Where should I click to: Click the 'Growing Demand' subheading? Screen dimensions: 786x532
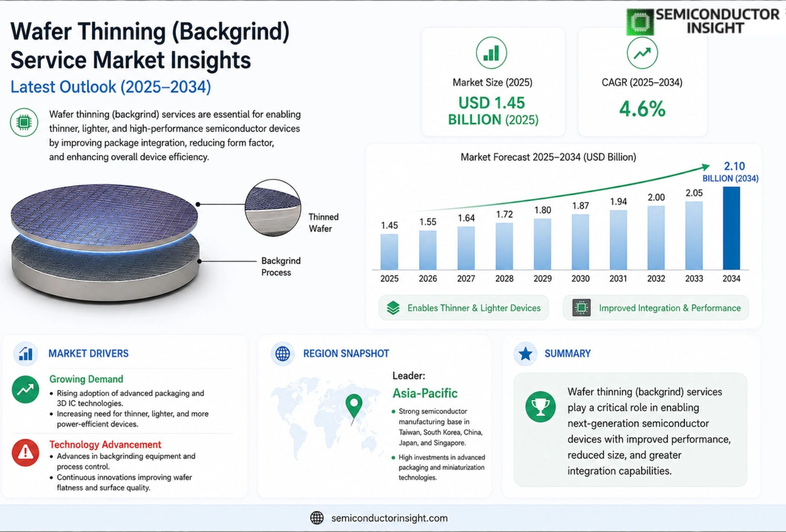86,379
